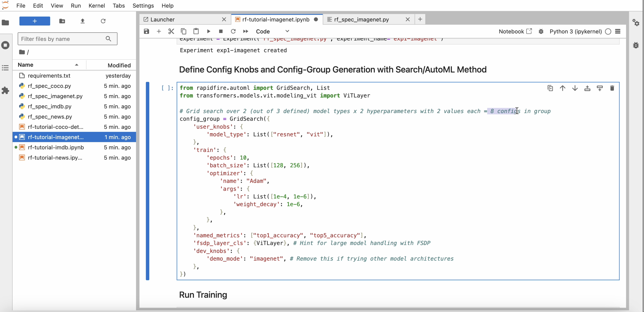Open the file browser sidebar icon
The image size is (644, 312).
[x=5, y=22]
